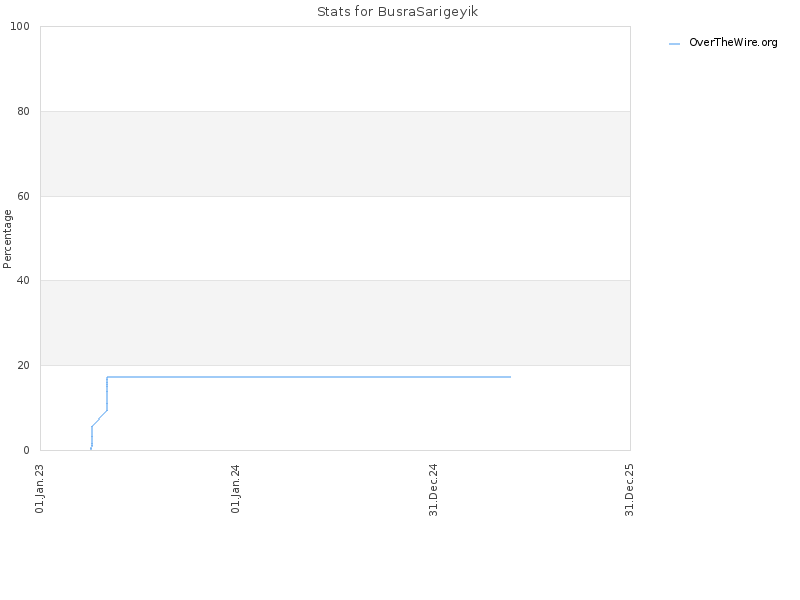Image resolution: width=800 pixels, height=600 pixels.
Task: Click the gray band between 60 and 80
Action: click(335, 154)
